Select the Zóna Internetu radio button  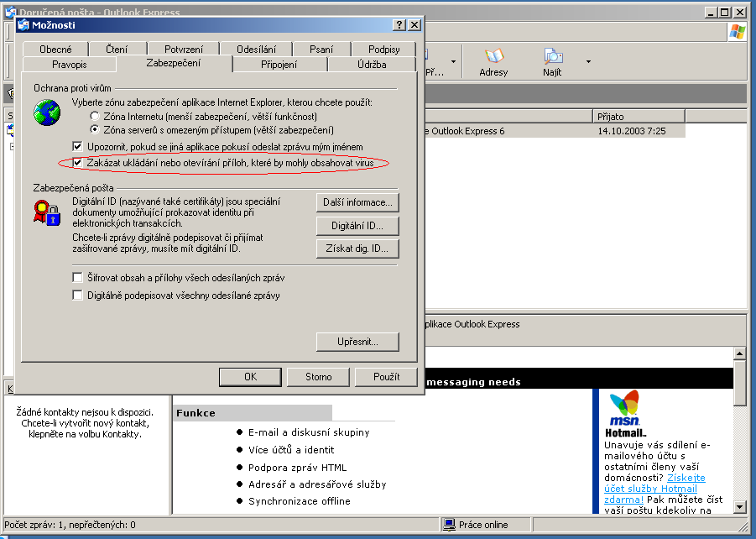click(x=95, y=116)
